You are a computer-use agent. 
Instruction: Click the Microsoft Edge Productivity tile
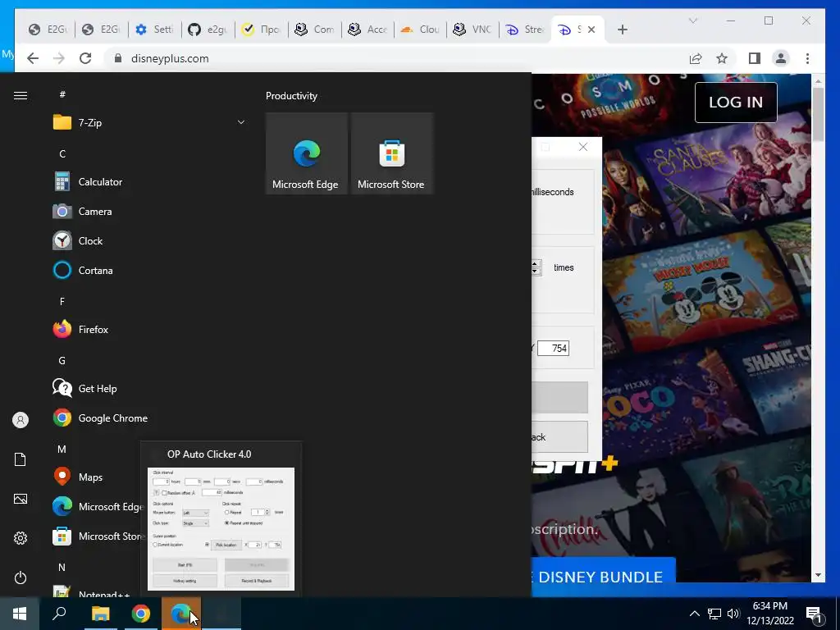[306, 153]
